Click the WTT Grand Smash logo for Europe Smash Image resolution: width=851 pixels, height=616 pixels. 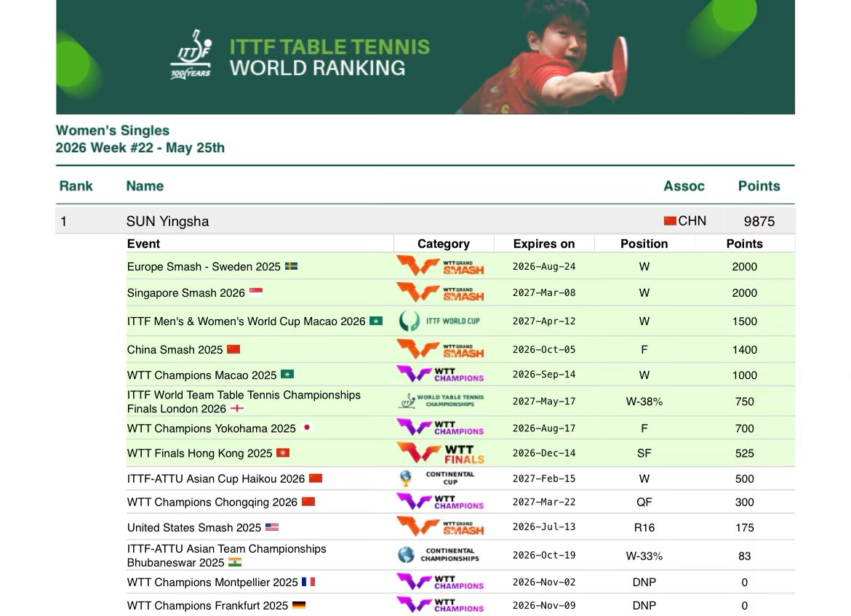click(x=440, y=266)
